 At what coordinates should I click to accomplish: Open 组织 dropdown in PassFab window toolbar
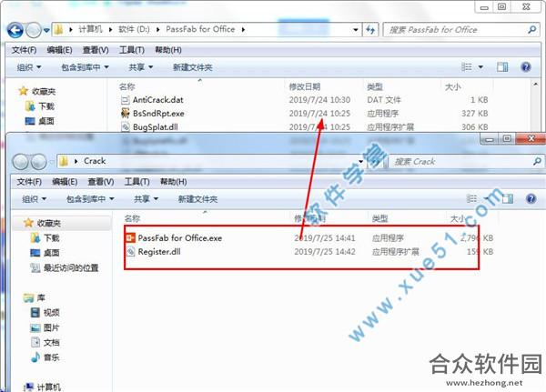point(29,67)
